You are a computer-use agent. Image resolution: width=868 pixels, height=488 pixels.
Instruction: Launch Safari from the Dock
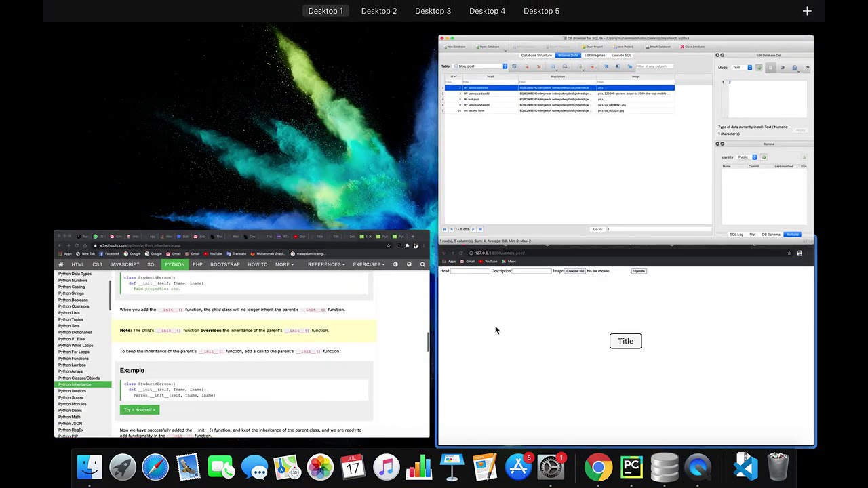tap(155, 467)
